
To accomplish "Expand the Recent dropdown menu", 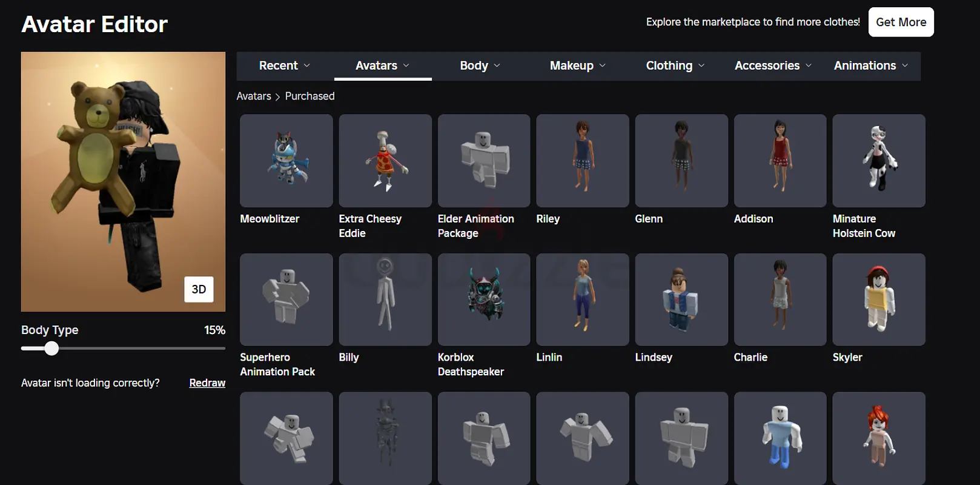I will [284, 65].
